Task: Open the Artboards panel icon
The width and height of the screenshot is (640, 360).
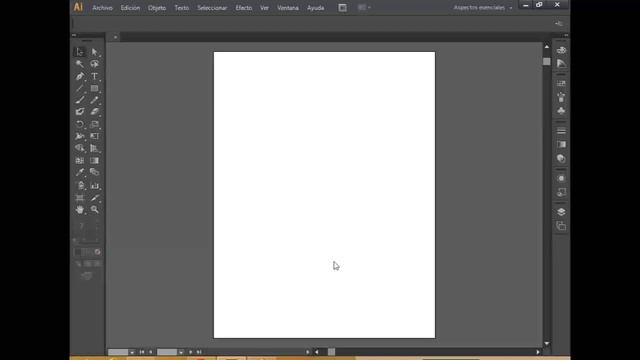Action: [561, 226]
